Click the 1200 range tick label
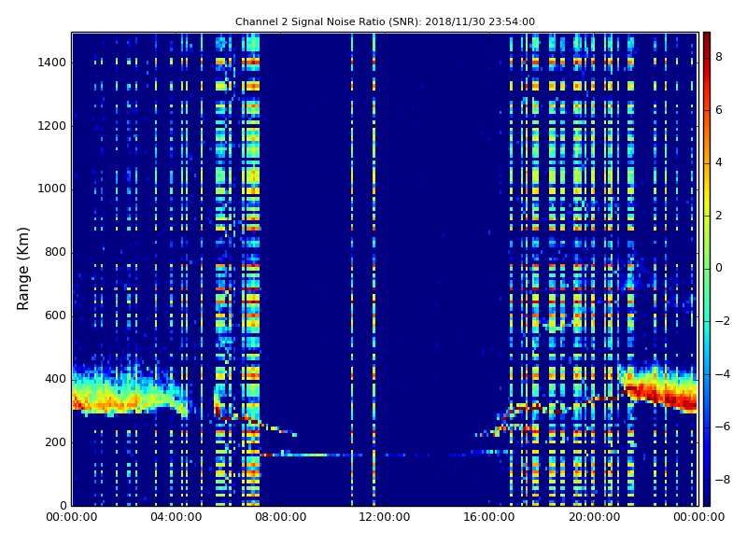The height and width of the screenshot is (560, 747). pyautogui.click(x=52, y=126)
